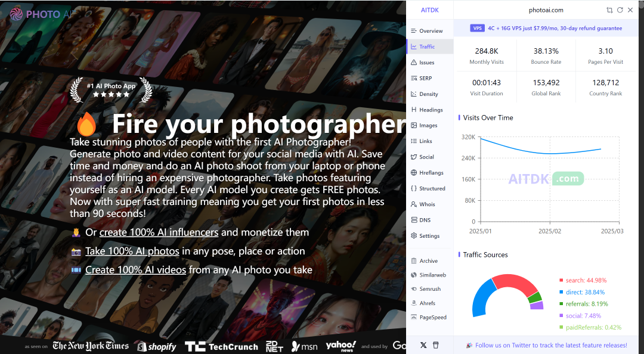
Task: Click the photoai.com domain title
Action: click(546, 10)
